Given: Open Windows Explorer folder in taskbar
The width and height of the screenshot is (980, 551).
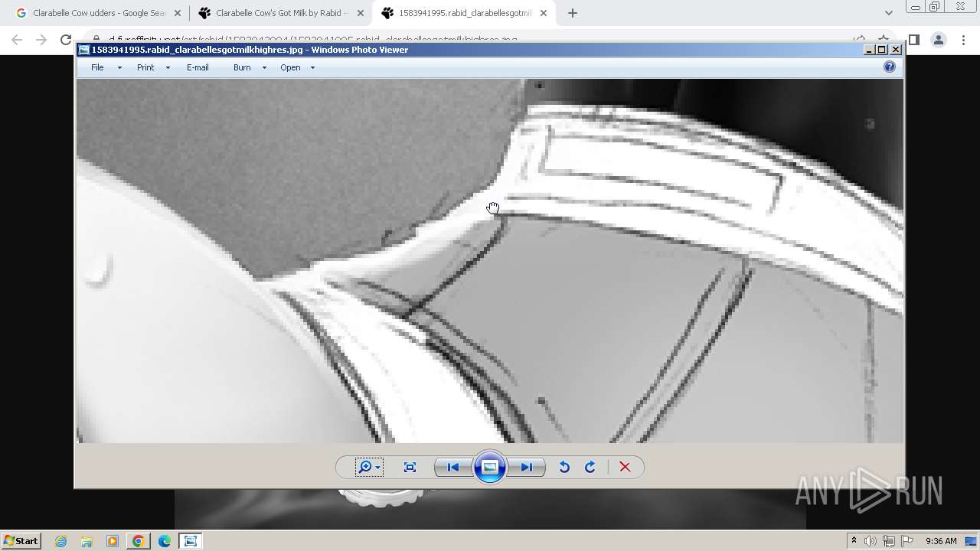Looking at the screenshot, I should [x=87, y=541].
